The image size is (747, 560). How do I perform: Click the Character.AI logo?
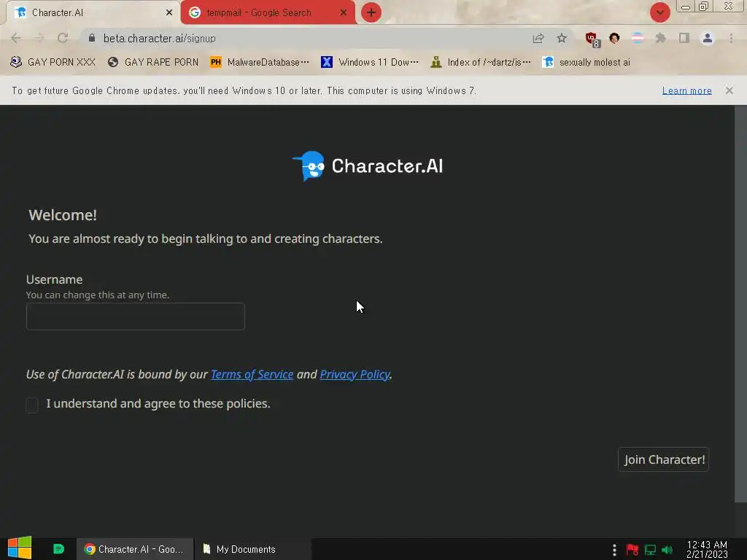[368, 166]
